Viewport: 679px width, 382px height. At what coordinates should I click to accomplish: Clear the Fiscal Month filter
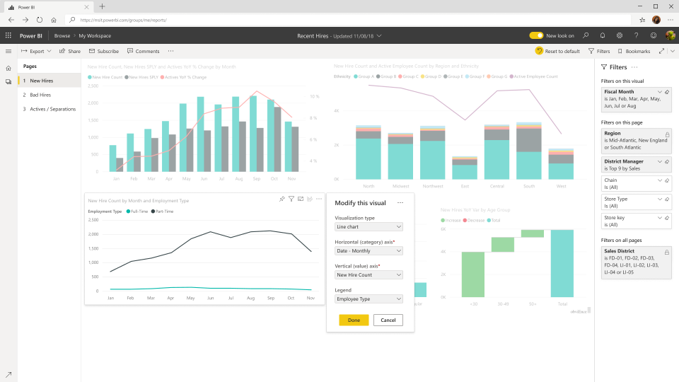click(667, 92)
